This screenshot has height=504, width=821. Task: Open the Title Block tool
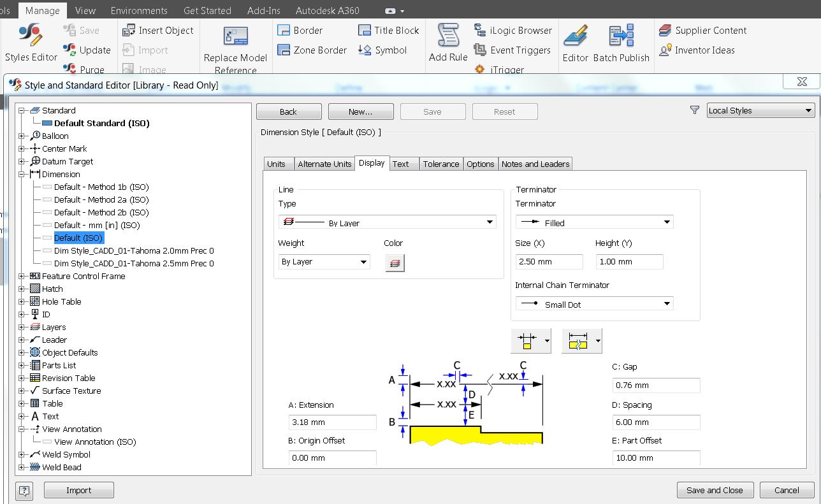388,31
